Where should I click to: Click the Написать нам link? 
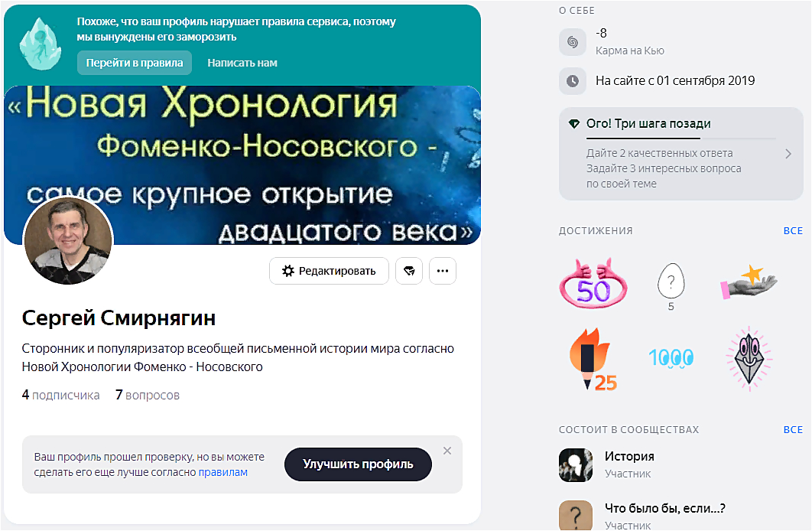pos(242,63)
